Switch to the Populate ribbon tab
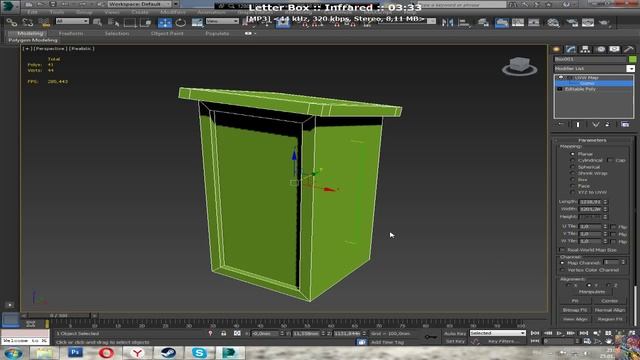This screenshot has width=640, height=360. point(217,33)
